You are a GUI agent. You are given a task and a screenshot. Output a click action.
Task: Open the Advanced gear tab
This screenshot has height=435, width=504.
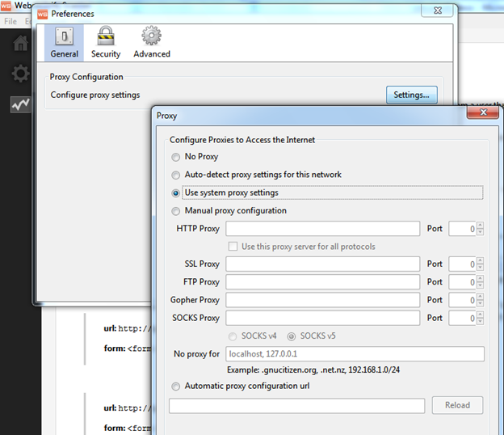coord(152,43)
